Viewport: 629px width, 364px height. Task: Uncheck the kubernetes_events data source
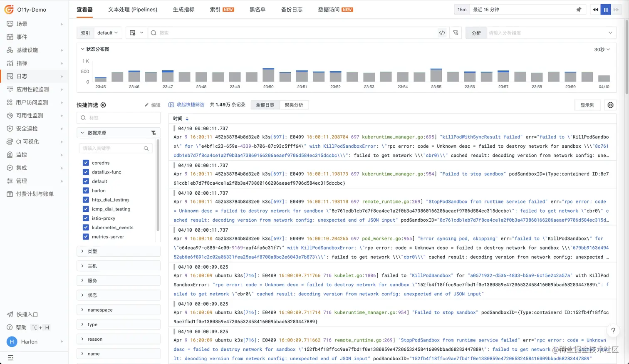click(x=86, y=228)
